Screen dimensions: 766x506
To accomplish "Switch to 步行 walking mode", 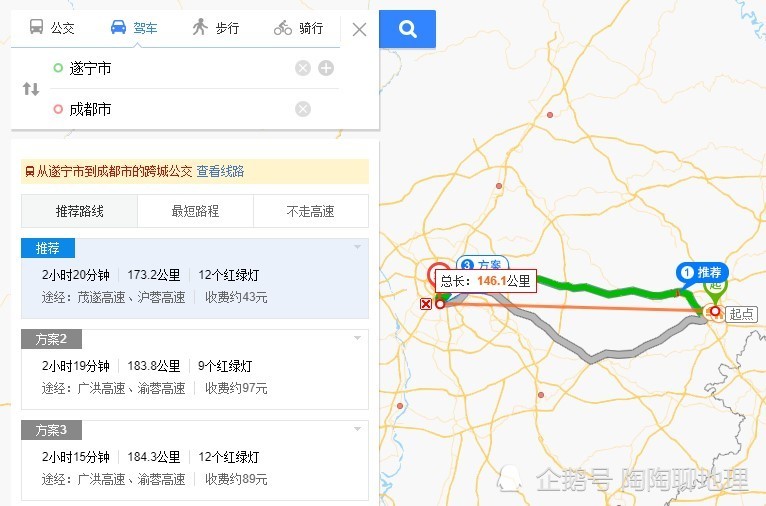I will pyautogui.click(x=215, y=28).
